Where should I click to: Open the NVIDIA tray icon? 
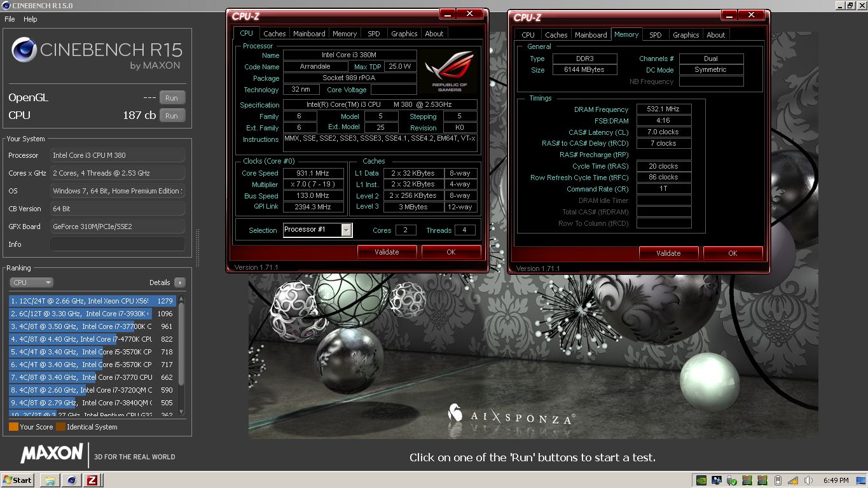click(x=701, y=480)
